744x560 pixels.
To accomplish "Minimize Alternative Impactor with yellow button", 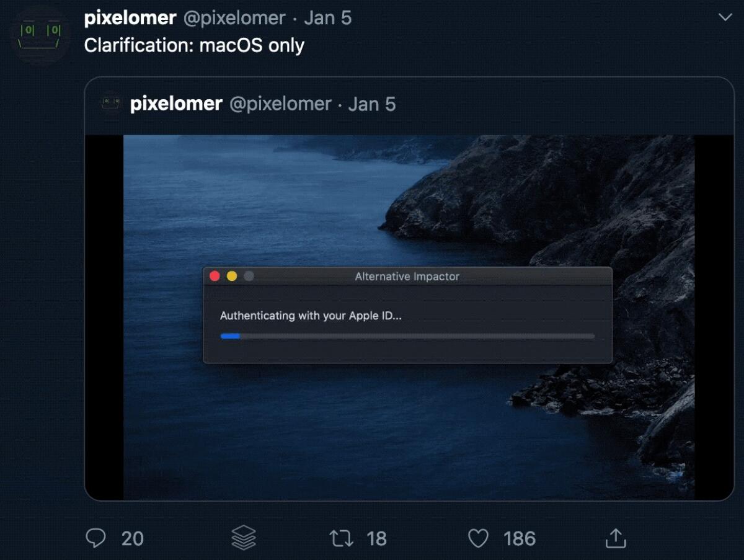I will click(232, 277).
